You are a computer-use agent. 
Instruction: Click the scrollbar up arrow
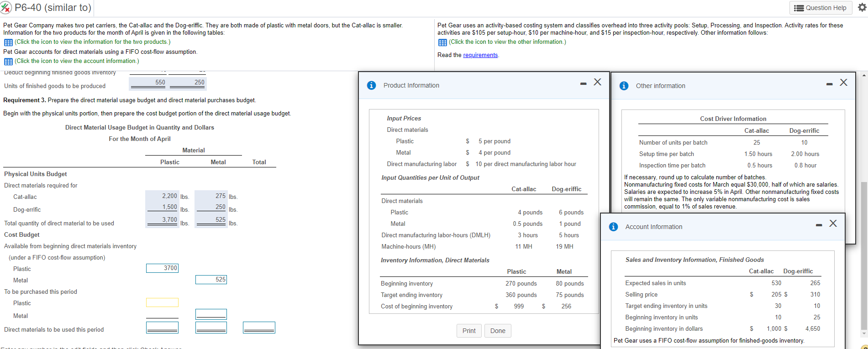(x=863, y=75)
